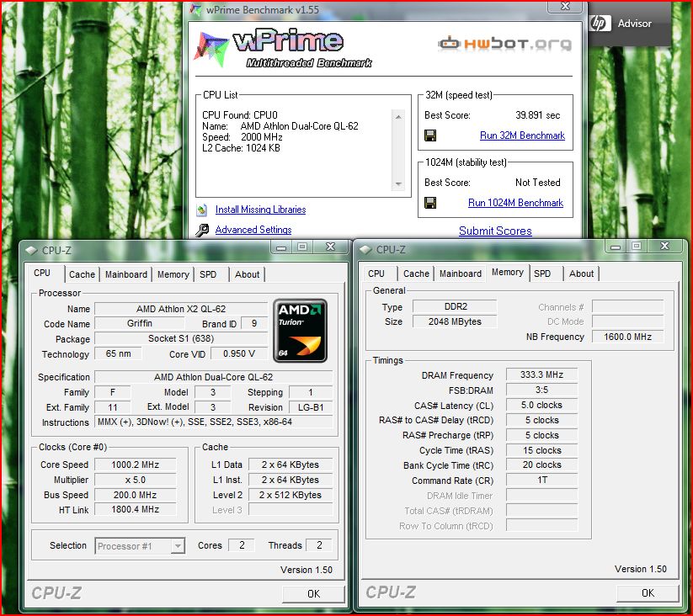The height and width of the screenshot is (616, 693).
Task: Select the CPU tab in left CPU-Z
Action: [x=42, y=273]
